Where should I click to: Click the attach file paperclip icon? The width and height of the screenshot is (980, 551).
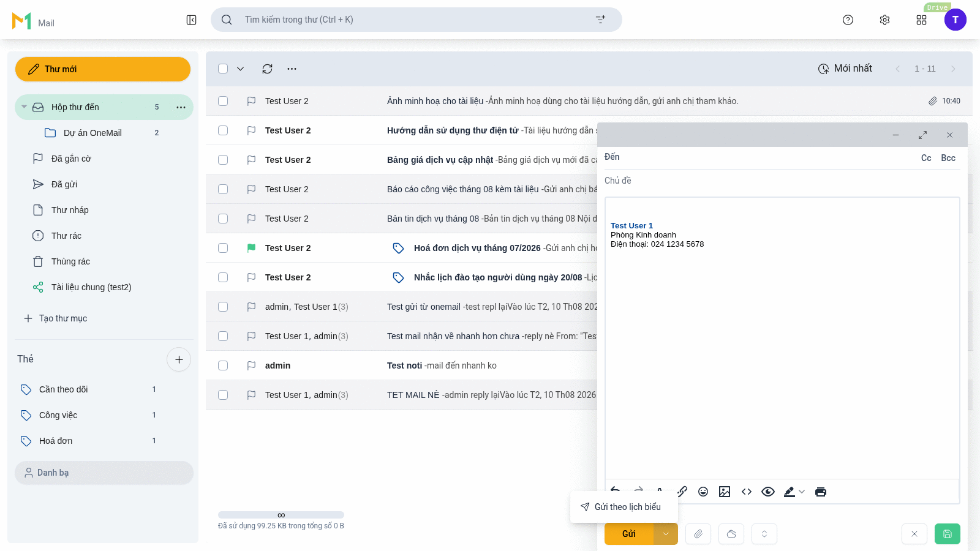click(698, 534)
